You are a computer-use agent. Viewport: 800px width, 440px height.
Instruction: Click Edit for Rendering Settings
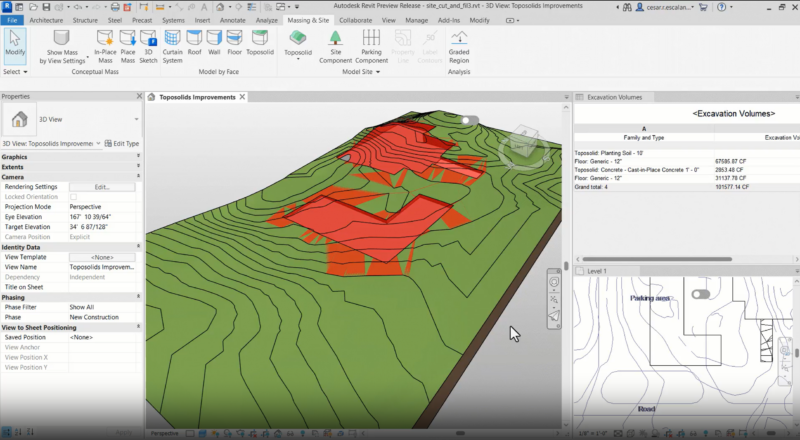coord(102,187)
